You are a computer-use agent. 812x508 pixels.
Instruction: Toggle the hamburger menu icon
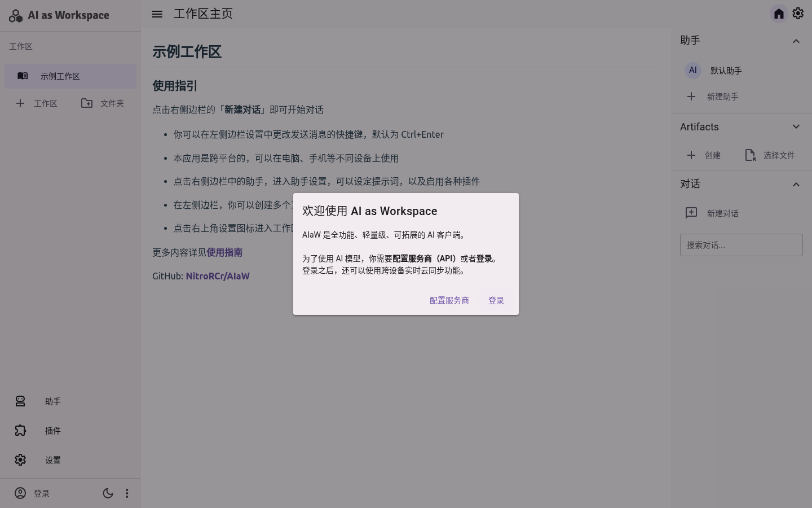157,14
